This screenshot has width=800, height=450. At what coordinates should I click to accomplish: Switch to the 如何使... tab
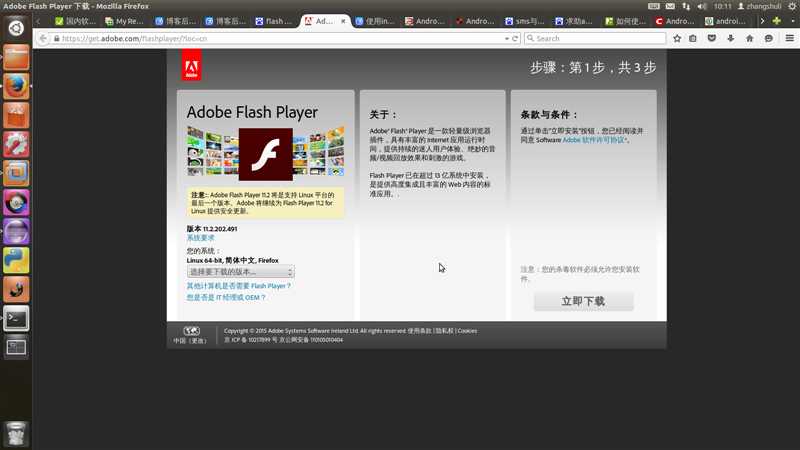624,21
